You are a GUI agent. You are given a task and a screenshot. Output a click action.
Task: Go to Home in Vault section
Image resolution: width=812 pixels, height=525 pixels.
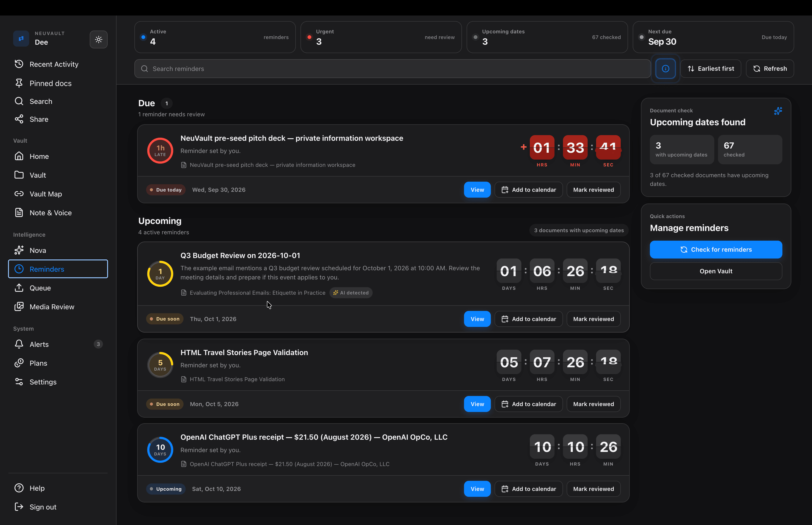[x=58, y=156]
